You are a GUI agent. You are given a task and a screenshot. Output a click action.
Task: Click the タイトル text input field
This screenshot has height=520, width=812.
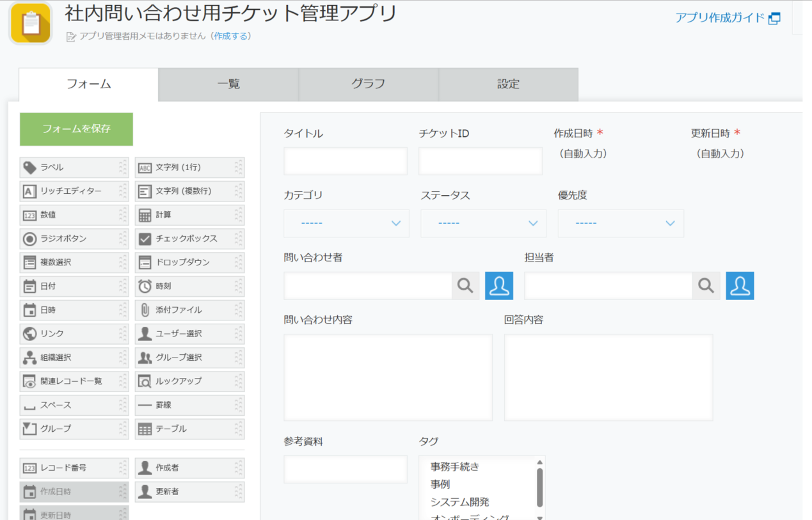coord(346,161)
